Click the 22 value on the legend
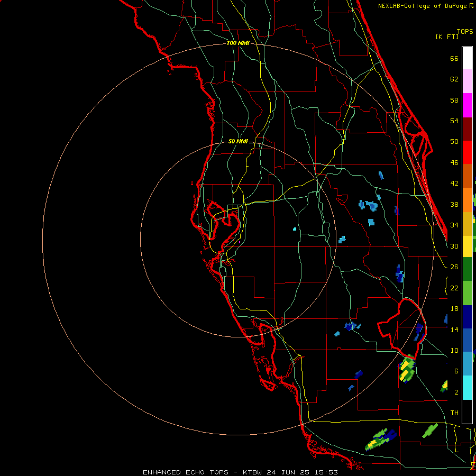This screenshot has width=476, height=476. 454,288
